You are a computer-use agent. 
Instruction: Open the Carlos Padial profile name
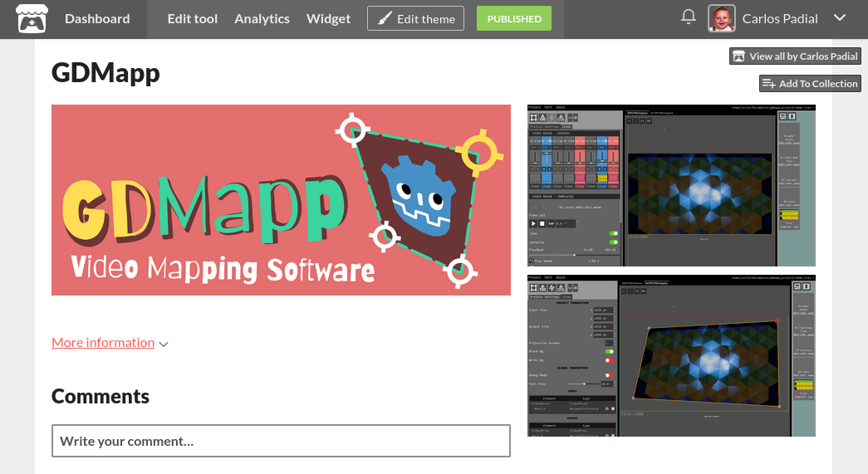point(779,19)
